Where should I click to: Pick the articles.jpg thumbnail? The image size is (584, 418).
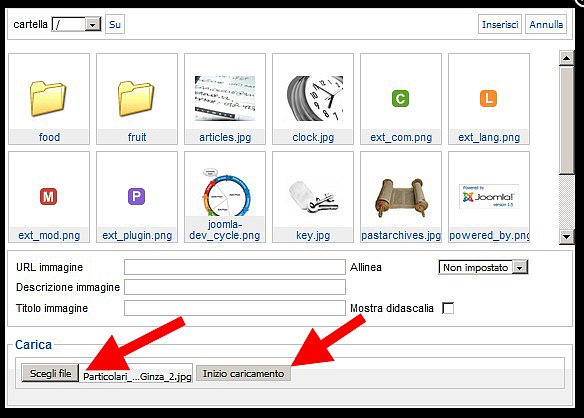225,98
